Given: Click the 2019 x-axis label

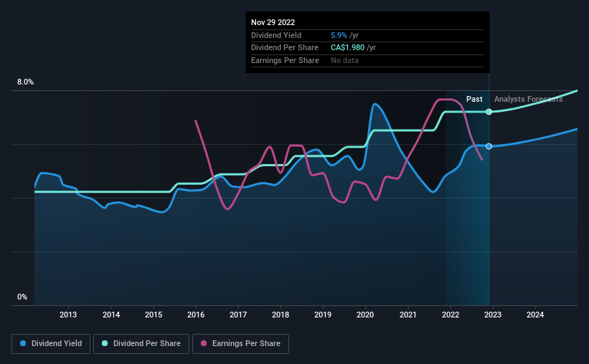Looking at the screenshot, I should point(323,315).
